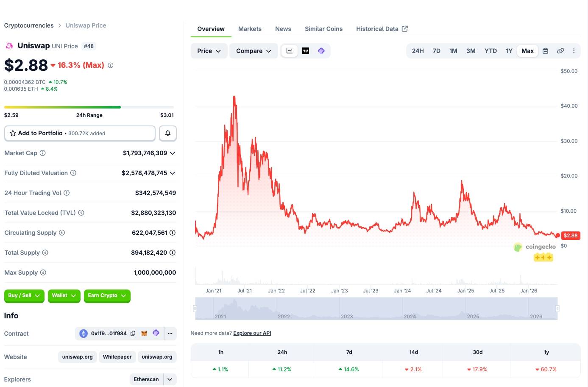This screenshot has height=387, width=588.
Task: Switch to TradingView chart icon
Action: click(306, 51)
